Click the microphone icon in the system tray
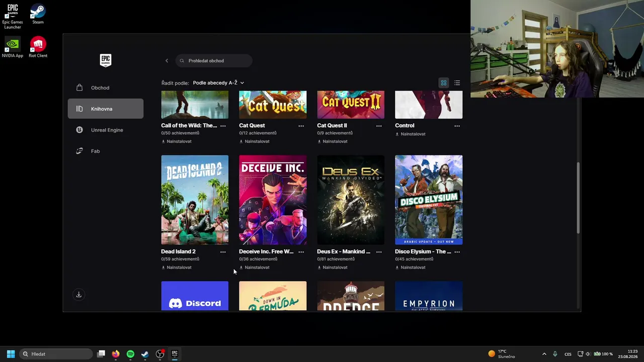The height and width of the screenshot is (362, 644). click(555, 354)
